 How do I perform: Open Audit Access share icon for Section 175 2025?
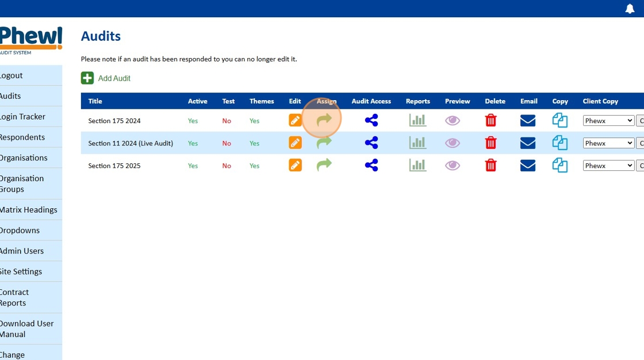point(371,165)
